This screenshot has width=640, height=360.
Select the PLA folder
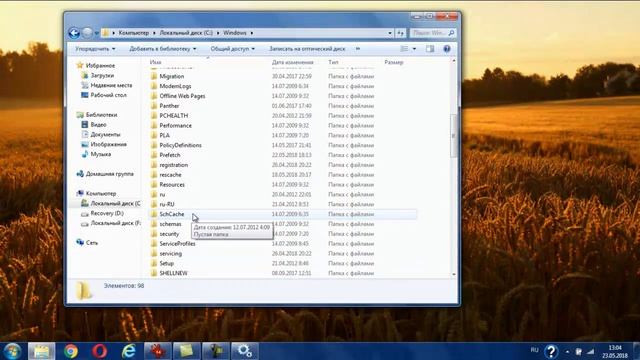click(x=164, y=135)
